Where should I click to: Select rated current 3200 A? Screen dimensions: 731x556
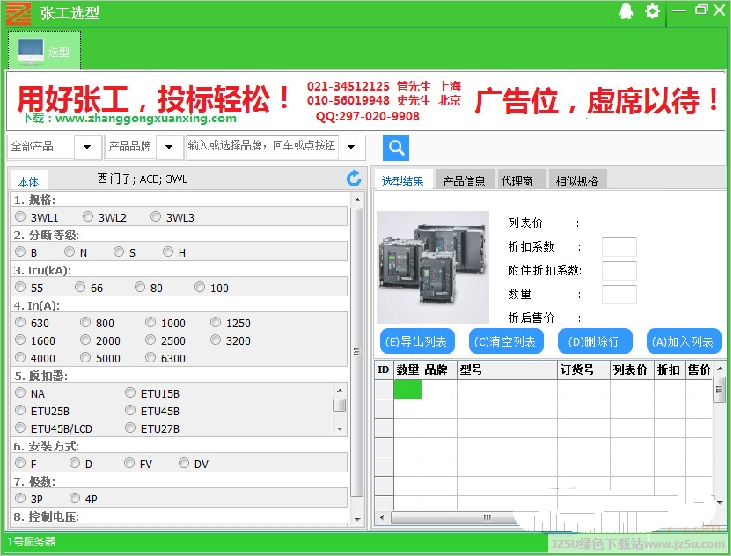point(215,340)
